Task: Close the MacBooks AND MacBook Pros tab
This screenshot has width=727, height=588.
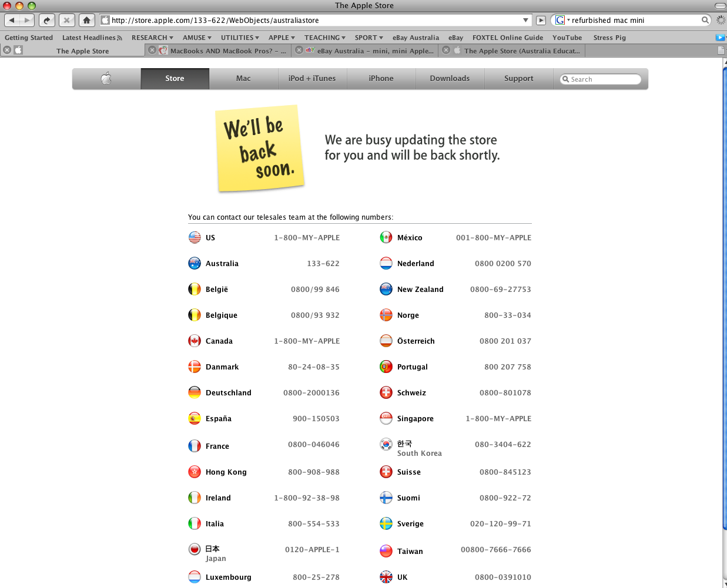Action: point(152,51)
